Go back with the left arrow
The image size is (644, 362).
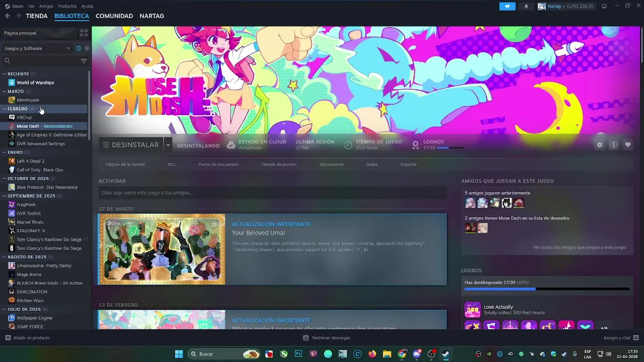(x=8, y=16)
